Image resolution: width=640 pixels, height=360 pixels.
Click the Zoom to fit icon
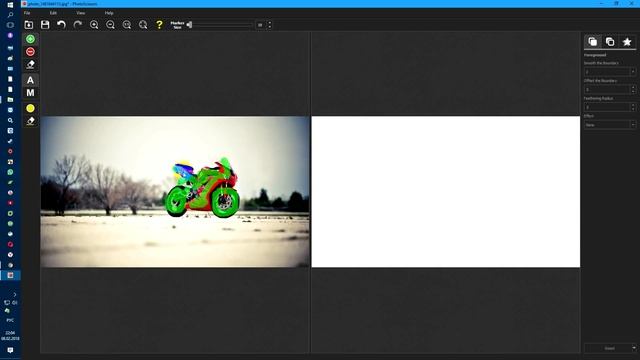tap(143, 25)
